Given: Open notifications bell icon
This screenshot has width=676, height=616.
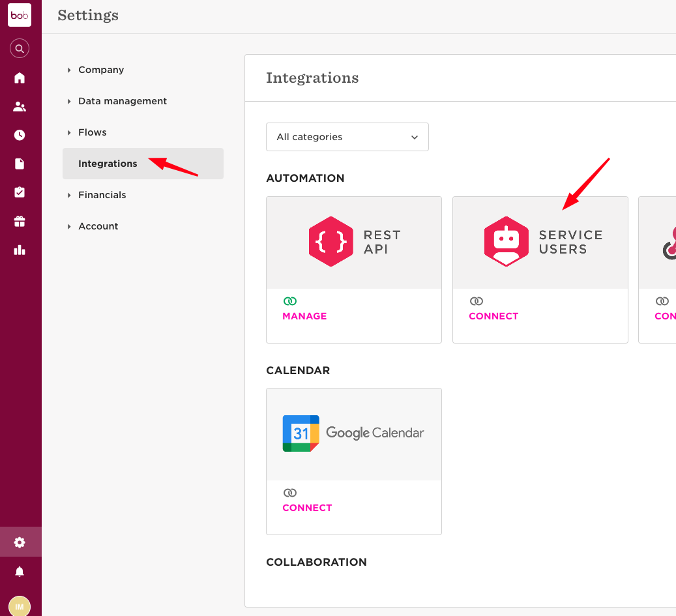Looking at the screenshot, I should [x=20, y=572].
